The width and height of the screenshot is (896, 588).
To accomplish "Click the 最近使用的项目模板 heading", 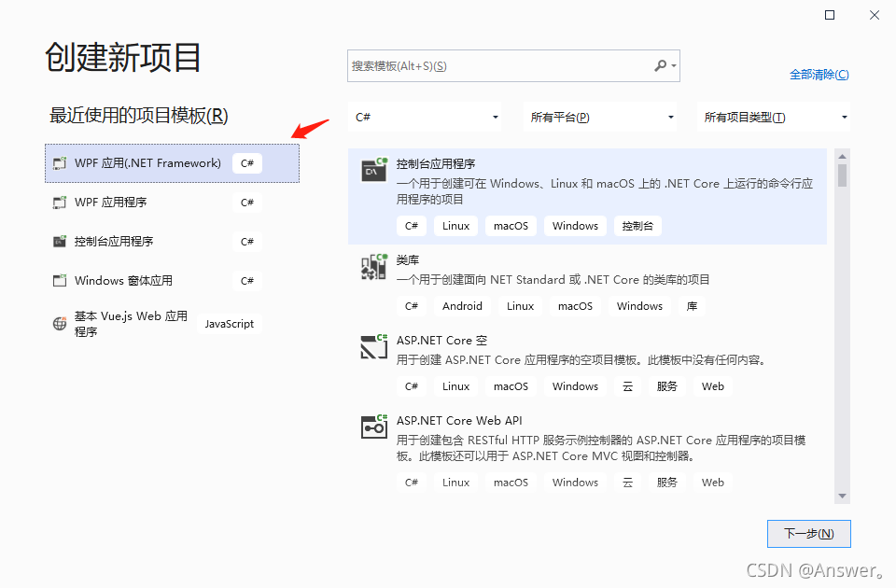I will (x=138, y=116).
